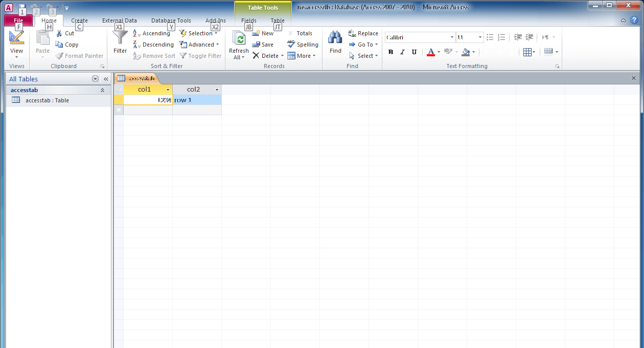Click the Filter funnel icon
This screenshot has height=348, width=644.
click(120, 38)
